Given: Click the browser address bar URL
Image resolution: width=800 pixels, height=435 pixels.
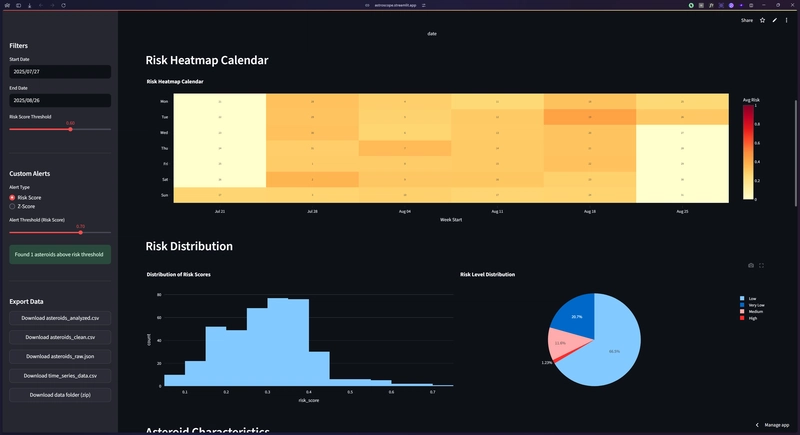Looking at the screenshot, I should coord(395,5).
